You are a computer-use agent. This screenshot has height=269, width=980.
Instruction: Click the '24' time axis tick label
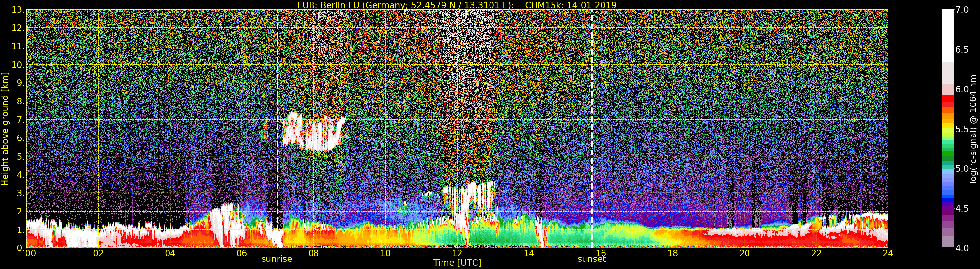click(x=888, y=253)
